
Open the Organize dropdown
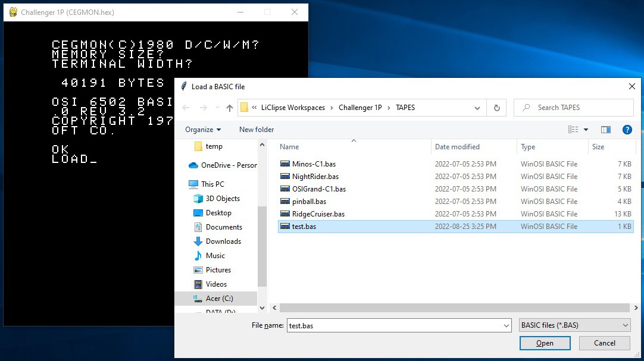202,129
